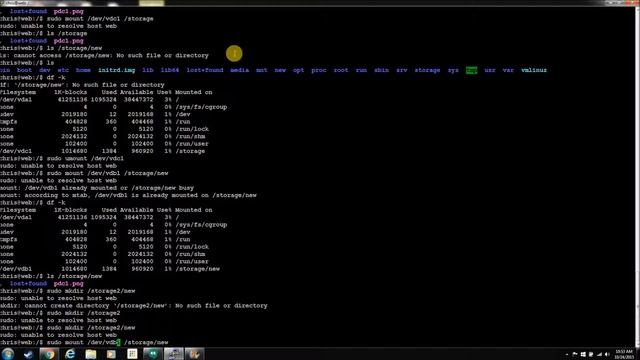Image resolution: width=640 pixels, height=360 pixels.
Task: Click the 'sudo umount /dev/vdc1' command line
Action: pos(62,158)
